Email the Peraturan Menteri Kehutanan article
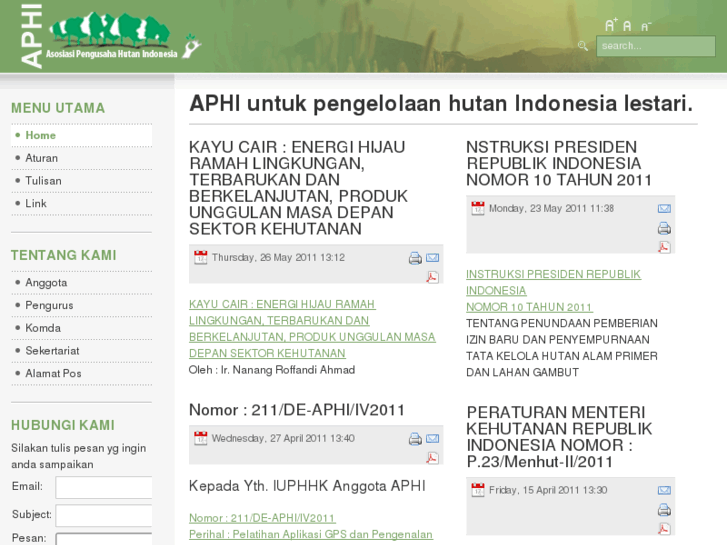 (664, 490)
